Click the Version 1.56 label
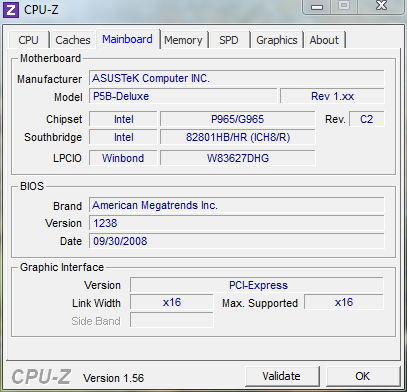 pos(113,378)
